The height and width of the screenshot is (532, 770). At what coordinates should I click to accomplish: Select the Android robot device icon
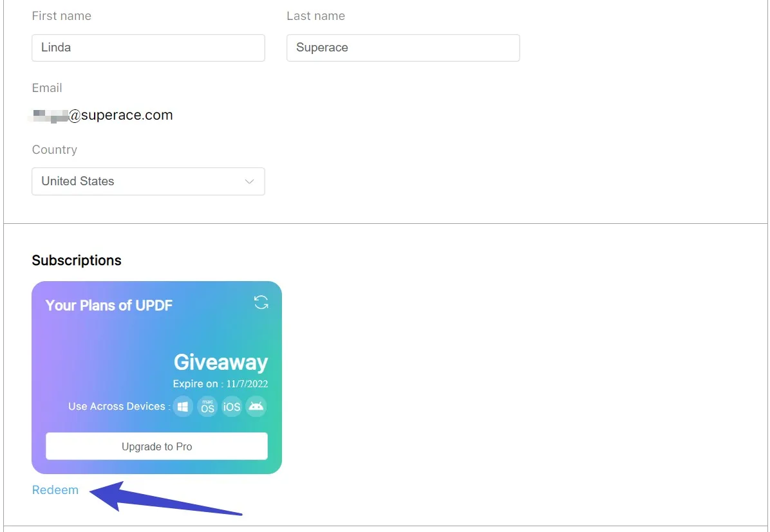pos(256,407)
